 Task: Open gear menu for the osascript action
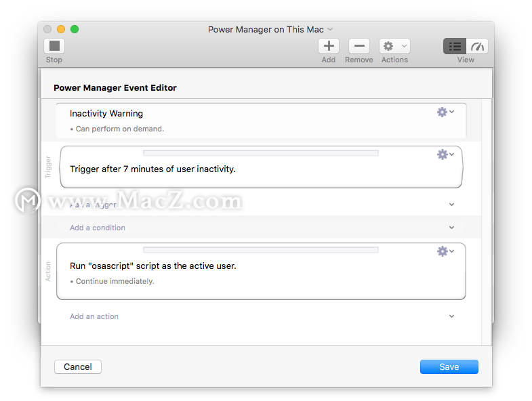click(445, 251)
